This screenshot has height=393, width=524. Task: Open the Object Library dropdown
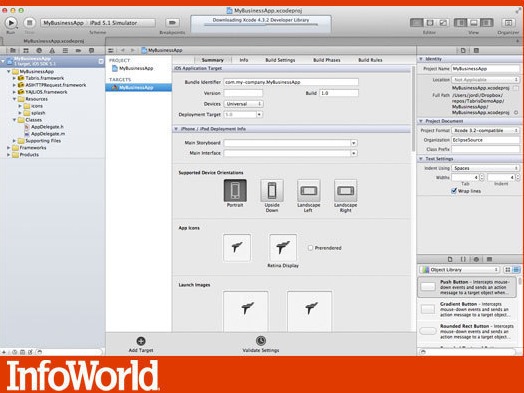[460, 270]
